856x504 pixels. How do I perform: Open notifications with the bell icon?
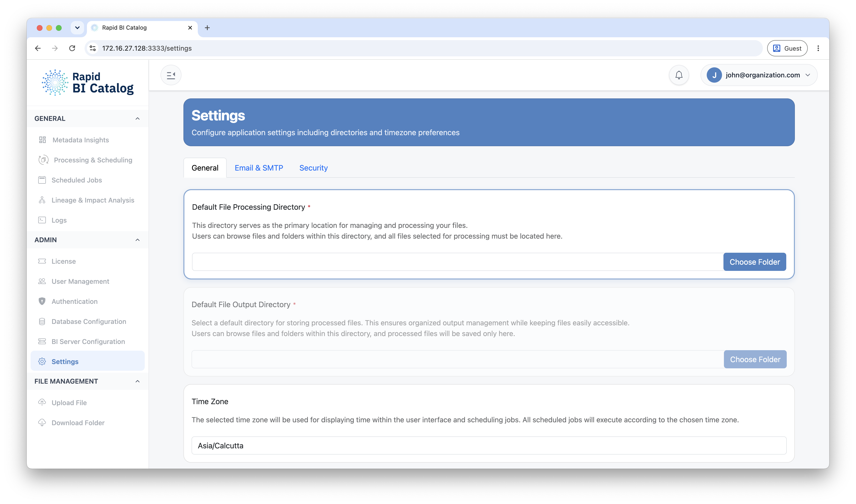tap(679, 75)
